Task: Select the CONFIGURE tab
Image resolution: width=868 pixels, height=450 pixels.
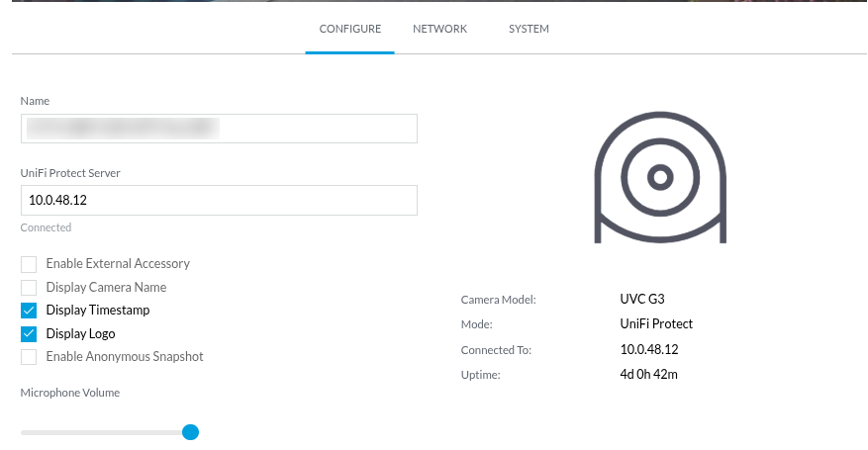Action: [349, 29]
